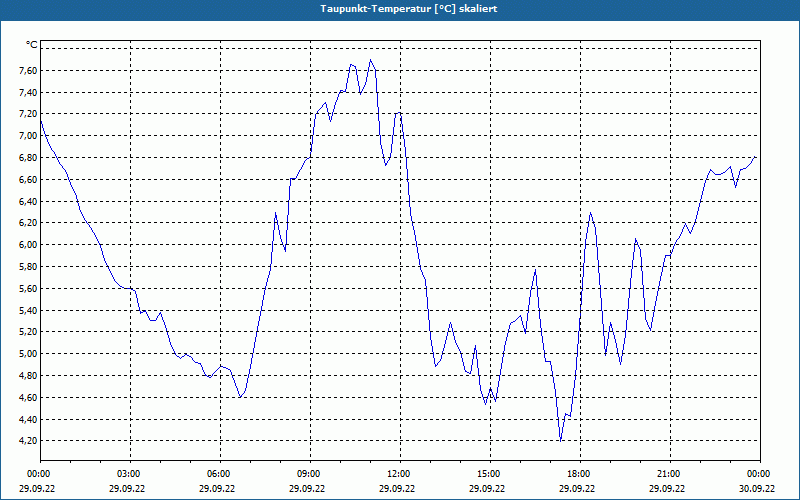Viewport: 800px width, 500px height.
Task: Click the 7,00 y-axis label
Action: (x=28, y=136)
